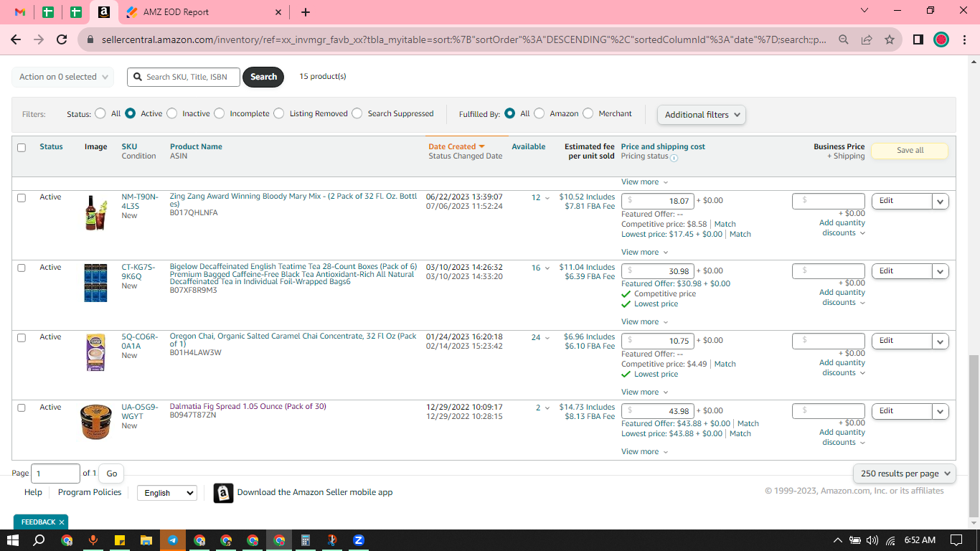
Task: Open Snipping Tool from the taskbar
Action: [332, 540]
